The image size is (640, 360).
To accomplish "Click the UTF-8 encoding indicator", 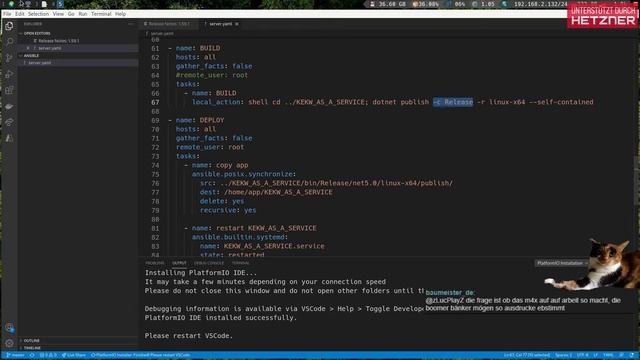I will 582,356.
